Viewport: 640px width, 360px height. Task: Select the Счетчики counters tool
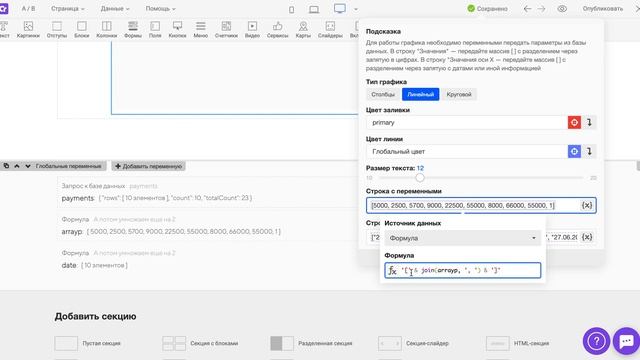pyautogui.click(x=226, y=29)
